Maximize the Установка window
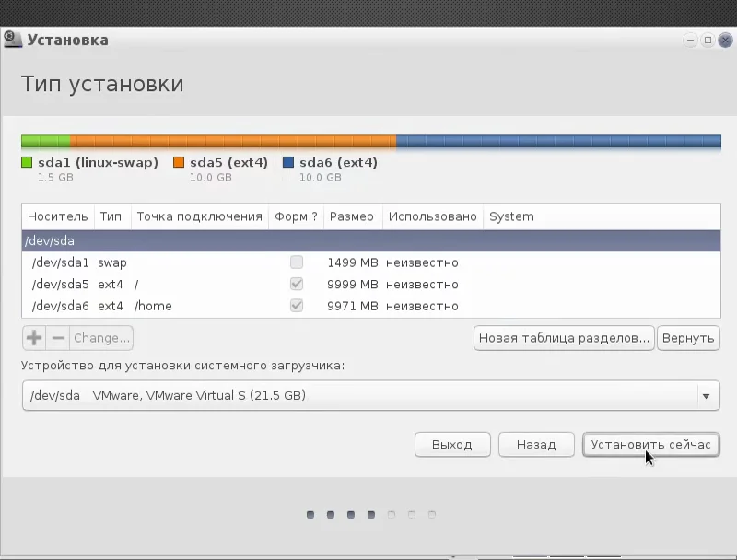The width and height of the screenshot is (737, 560). tap(708, 41)
